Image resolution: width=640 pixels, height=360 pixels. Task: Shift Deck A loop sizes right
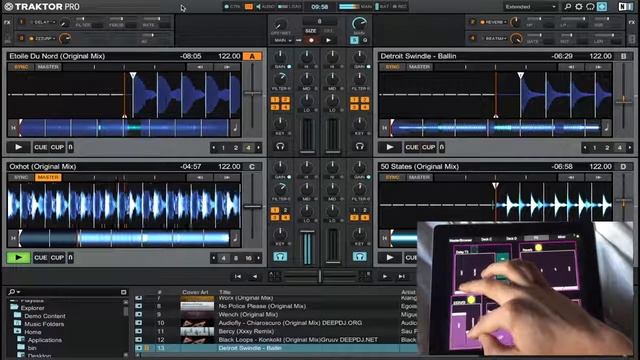tap(258, 147)
